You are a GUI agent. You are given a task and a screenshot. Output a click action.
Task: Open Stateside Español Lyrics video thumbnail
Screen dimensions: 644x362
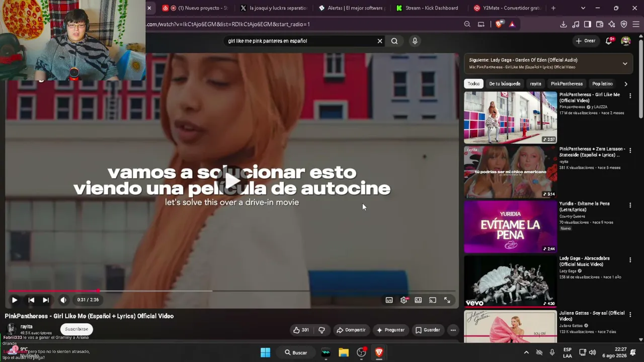(510, 172)
